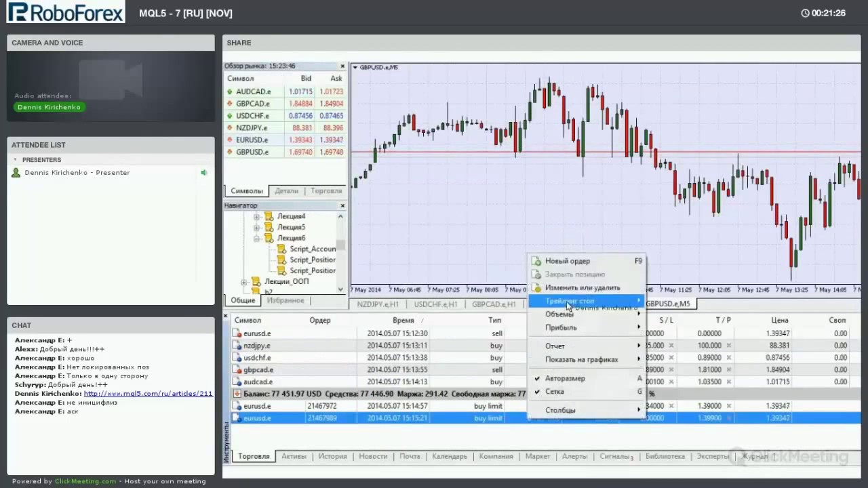This screenshot has height=488, width=868.
Task: Open the Отчет submenu
Action: coord(587,346)
